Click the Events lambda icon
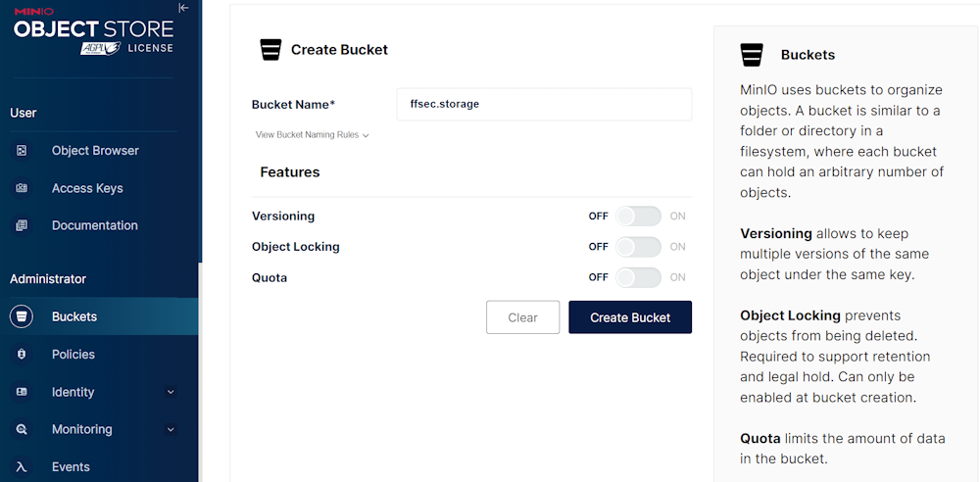980x482 pixels. pyautogui.click(x=22, y=467)
